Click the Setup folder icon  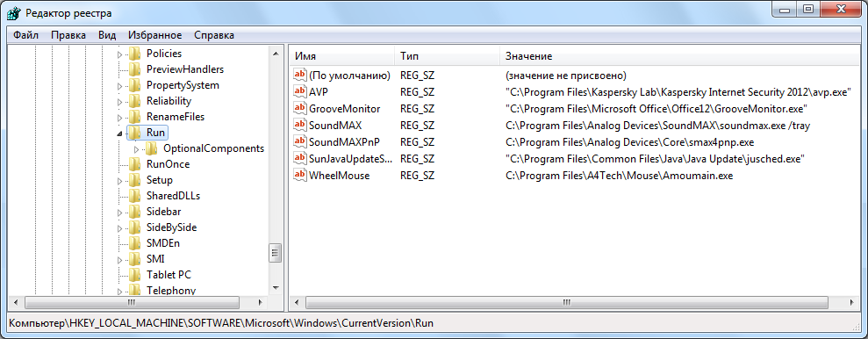point(134,180)
